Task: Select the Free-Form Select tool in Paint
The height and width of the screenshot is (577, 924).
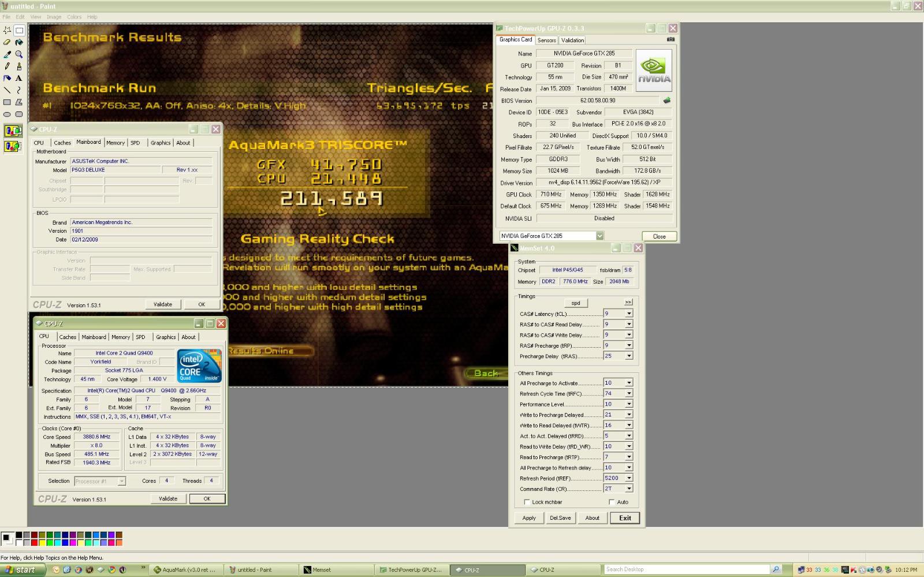Action: pos(8,30)
